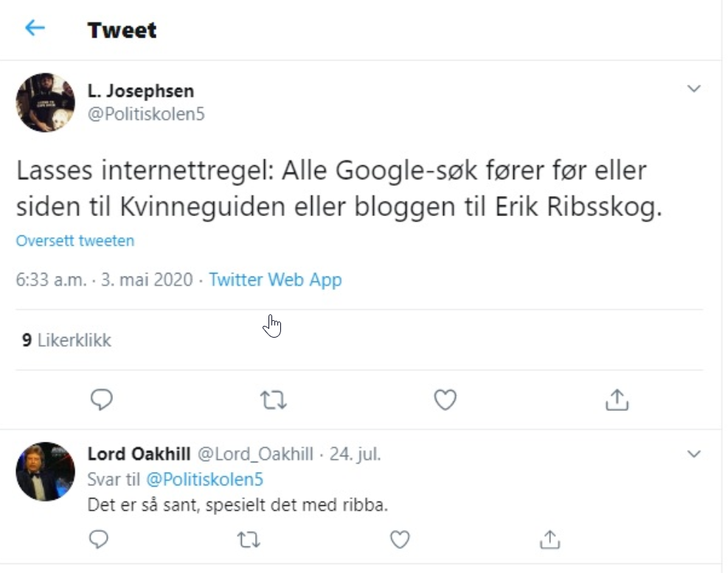Retweet L. Josephsen's tweet about Google-søk
The width and height of the screenshot is (728, 573).
(274, 400)
